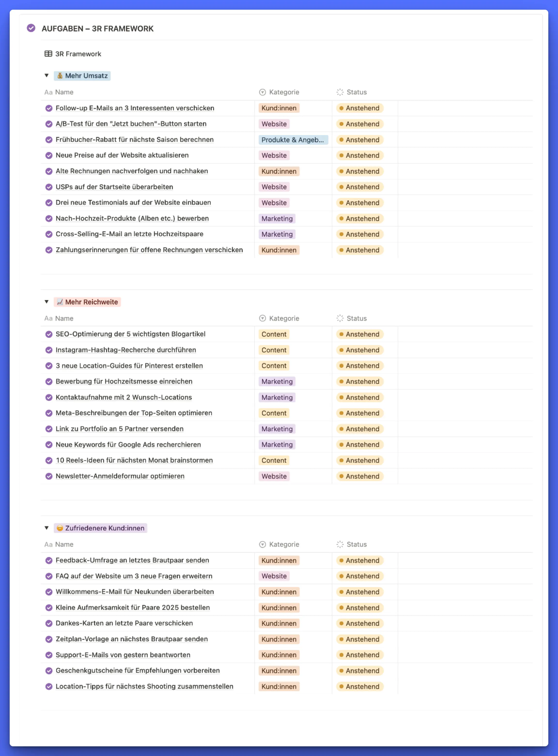Click Status column icon in Mehr Reichweite table

pos(340,318)
